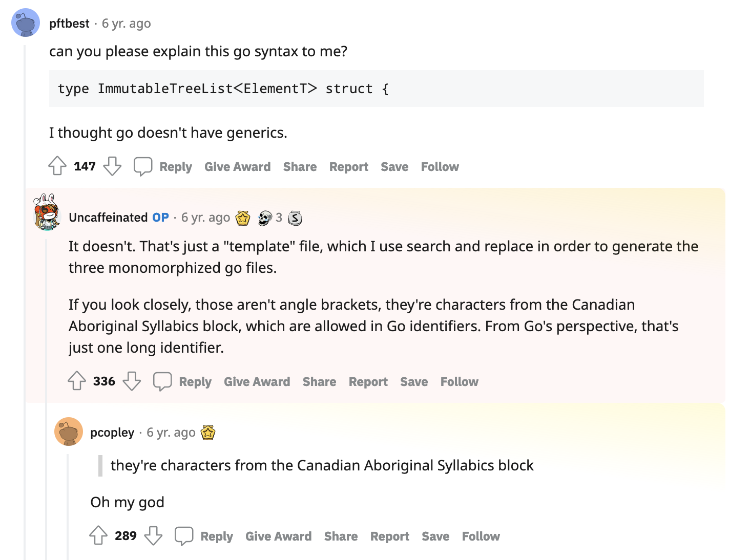This screenshot has height=560, width=750.
Task: Report pftbest's comment
Action: click(348, 167)
